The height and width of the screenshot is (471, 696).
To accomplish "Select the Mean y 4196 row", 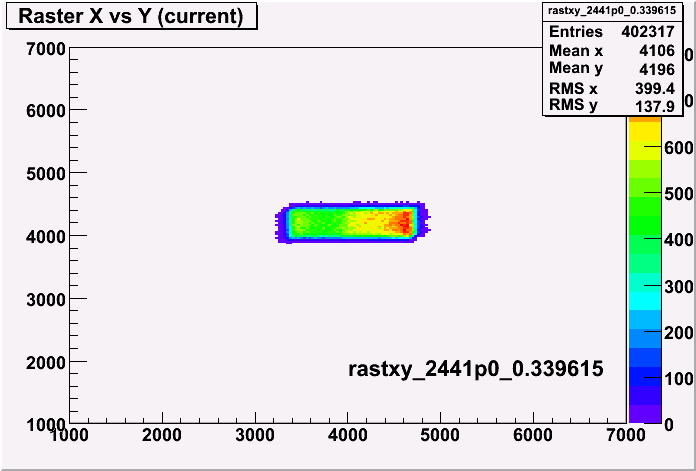I will 612,69.
